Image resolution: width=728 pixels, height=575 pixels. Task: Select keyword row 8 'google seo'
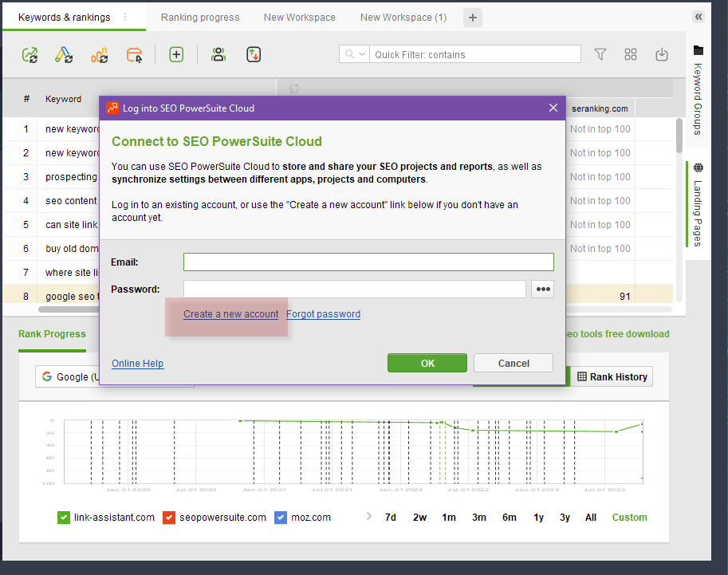51,297
